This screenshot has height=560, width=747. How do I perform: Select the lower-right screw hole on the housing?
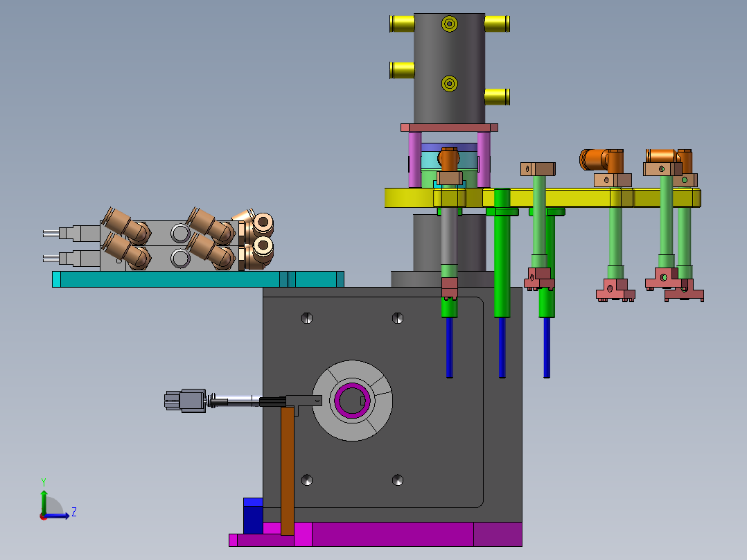click(x=397, y=480)
